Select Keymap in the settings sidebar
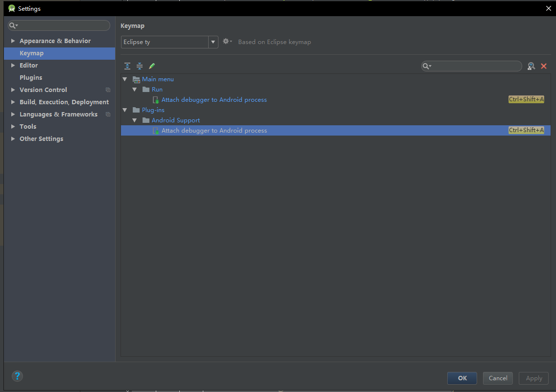Image resolution: width=556 pixels, height=392 pixels. pyautogui.click(x=60, y=53)
